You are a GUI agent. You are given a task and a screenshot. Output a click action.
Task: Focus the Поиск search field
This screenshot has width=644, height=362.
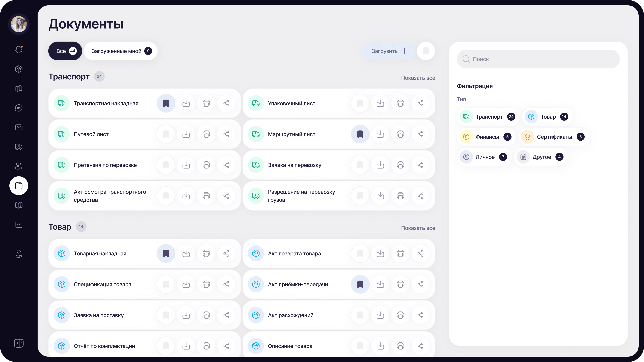point(538,59)
